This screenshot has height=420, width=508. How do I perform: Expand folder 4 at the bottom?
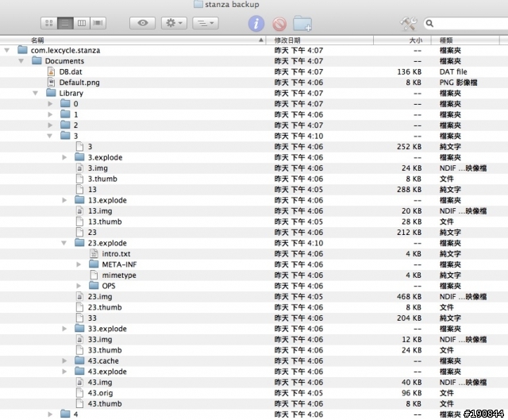pos(50,414)
